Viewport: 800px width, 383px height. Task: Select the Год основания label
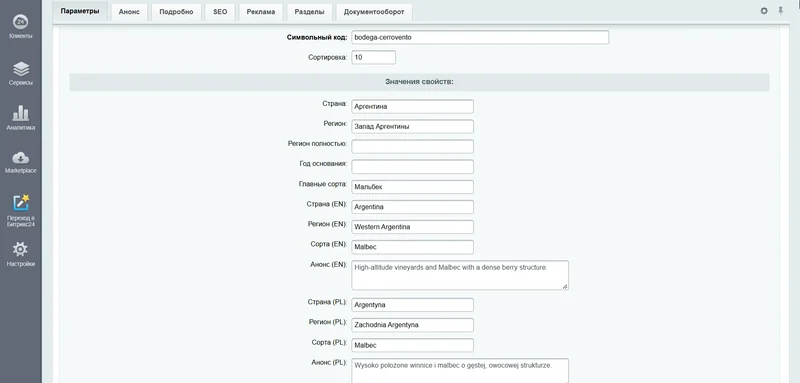[323, 164]
